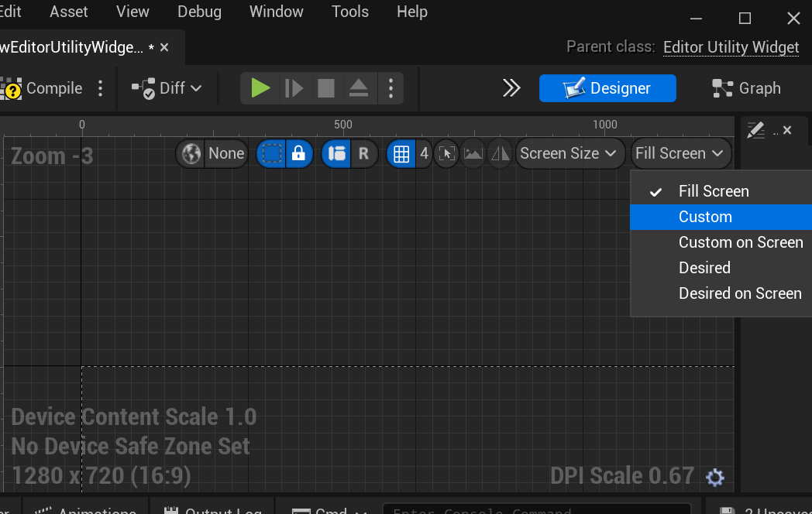Close the right side panel tab

[787, 131]
